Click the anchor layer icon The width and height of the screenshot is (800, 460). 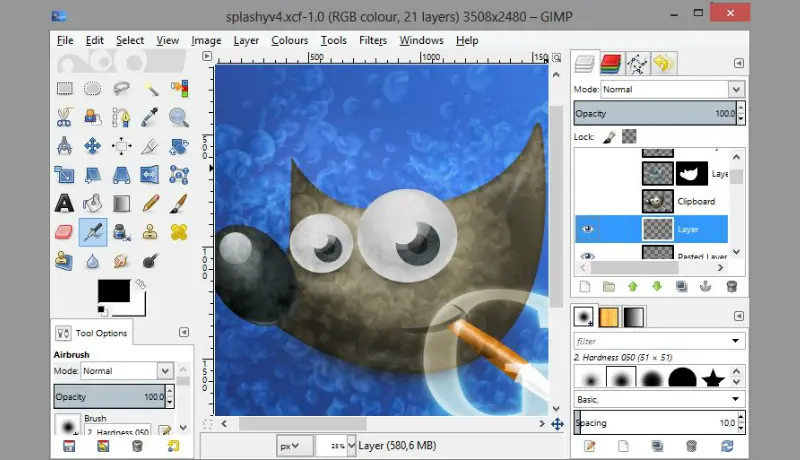[706, 286]
